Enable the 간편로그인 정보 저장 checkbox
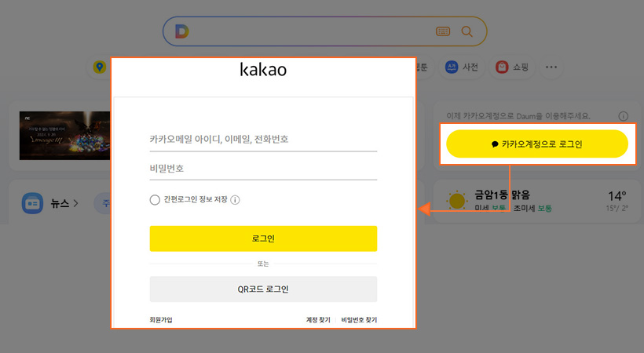Screen dimensions: 644x353 [x=155, y=200]
